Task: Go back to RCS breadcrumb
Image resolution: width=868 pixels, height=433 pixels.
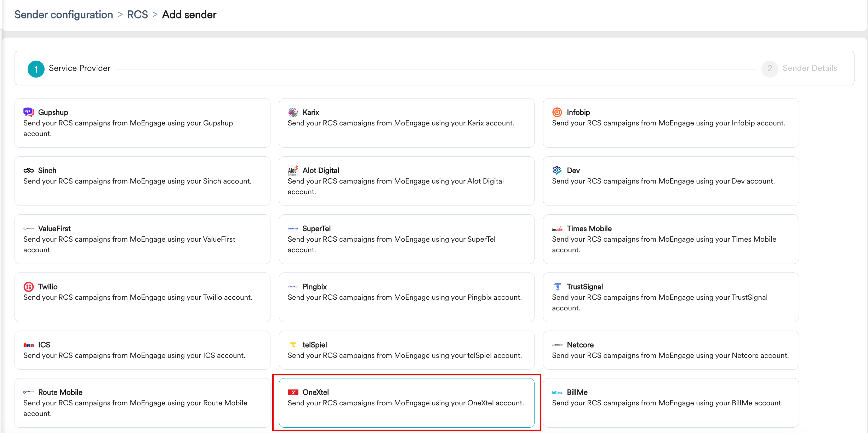Action: [x=137, y=15]
